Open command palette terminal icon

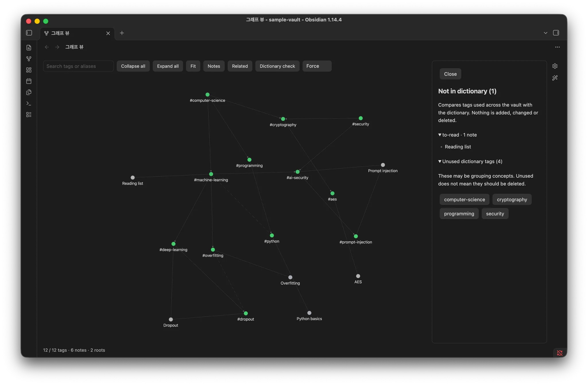(29, 103)
